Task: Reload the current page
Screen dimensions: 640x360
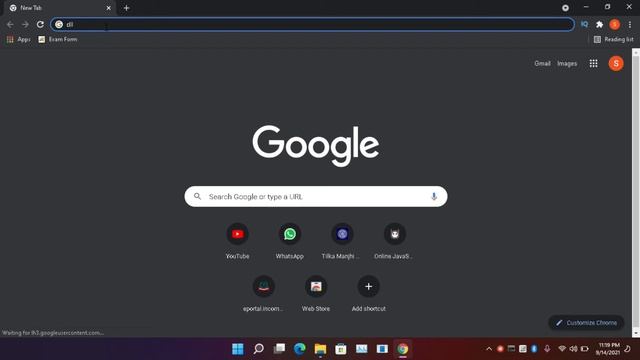Action: pyautogui.click(x=40, y=24)
